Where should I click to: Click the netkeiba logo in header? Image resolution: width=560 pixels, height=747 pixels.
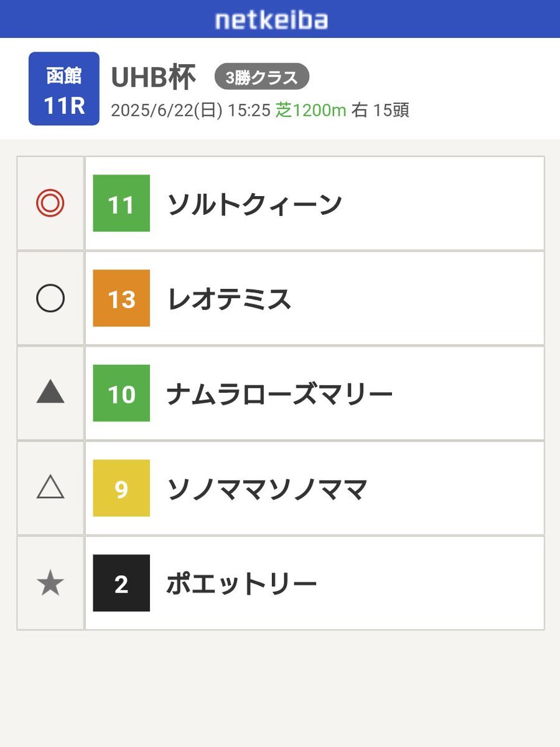271,20
